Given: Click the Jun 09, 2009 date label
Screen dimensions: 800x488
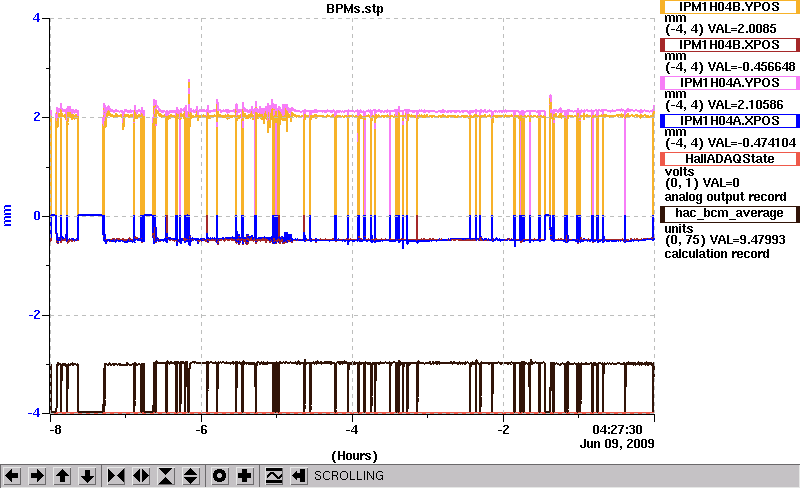Looking at the screenshot, I should pos(617,444).
